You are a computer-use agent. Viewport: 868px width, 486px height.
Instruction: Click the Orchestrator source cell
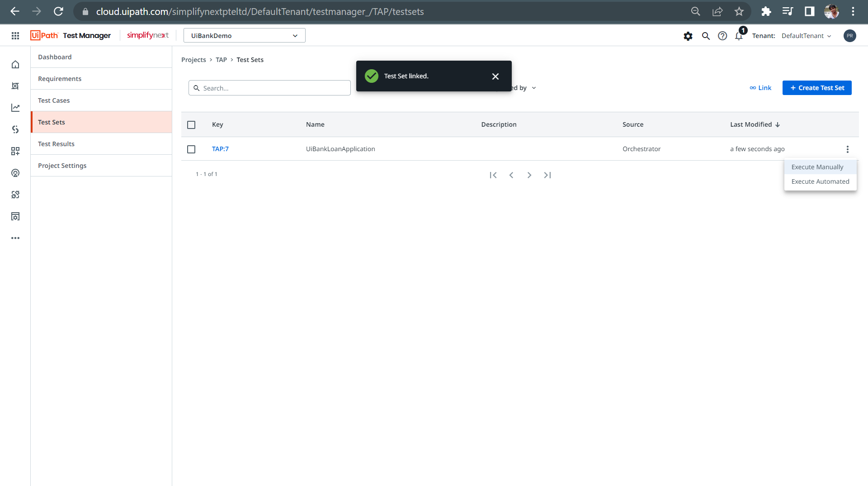point(642,149)
